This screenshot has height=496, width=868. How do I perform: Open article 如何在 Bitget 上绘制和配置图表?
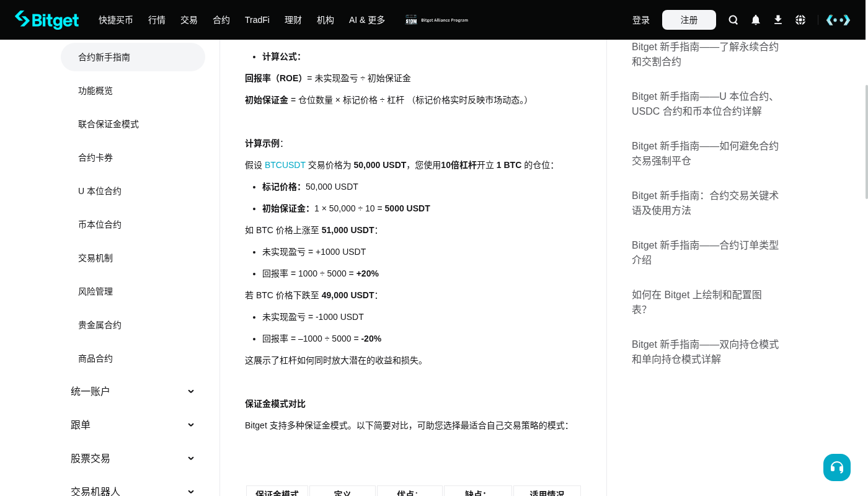click(697, 302)
